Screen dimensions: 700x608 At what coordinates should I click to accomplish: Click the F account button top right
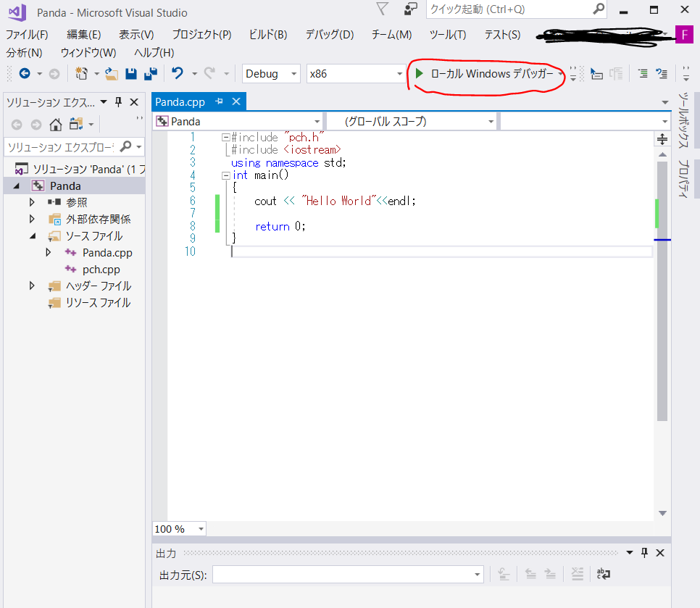(x=684, y=34)
